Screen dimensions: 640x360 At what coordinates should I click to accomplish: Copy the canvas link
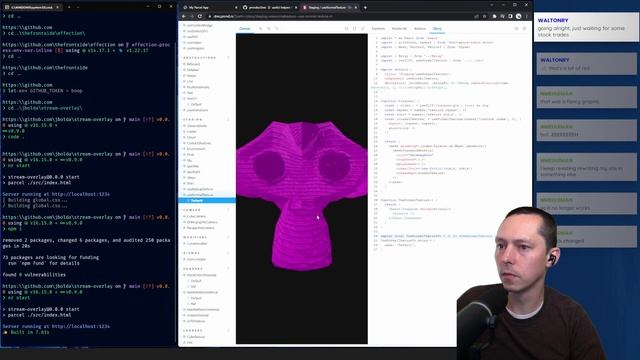(362, 29)
